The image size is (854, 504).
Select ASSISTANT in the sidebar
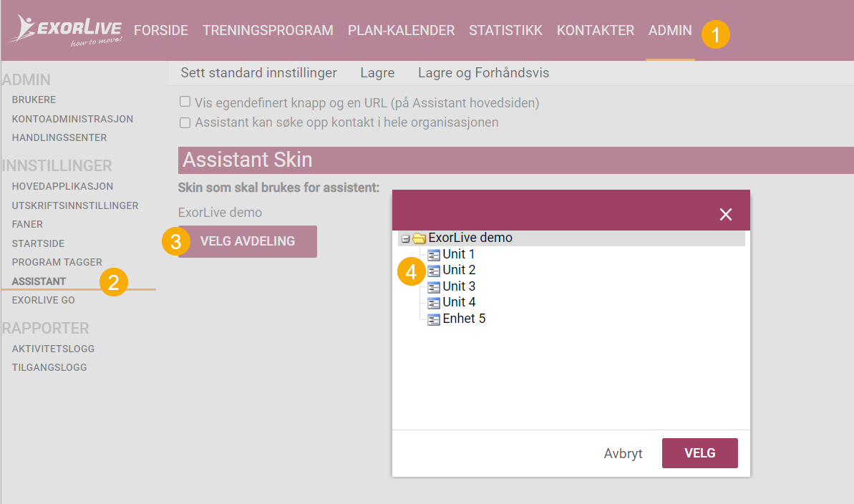39,281
